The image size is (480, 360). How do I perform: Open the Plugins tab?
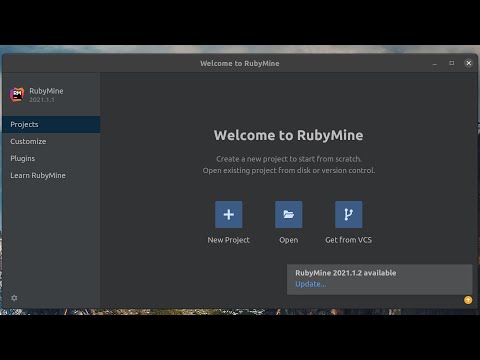click(x=51, y=158)
